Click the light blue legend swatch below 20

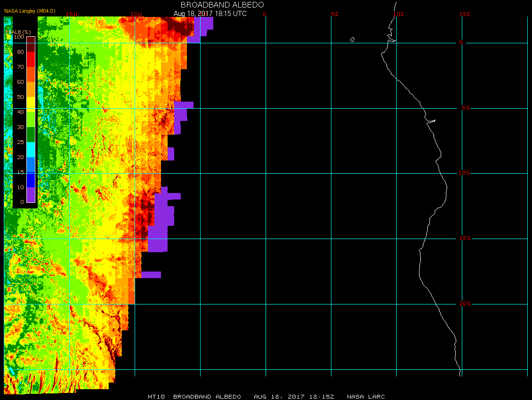click(31, 165)
